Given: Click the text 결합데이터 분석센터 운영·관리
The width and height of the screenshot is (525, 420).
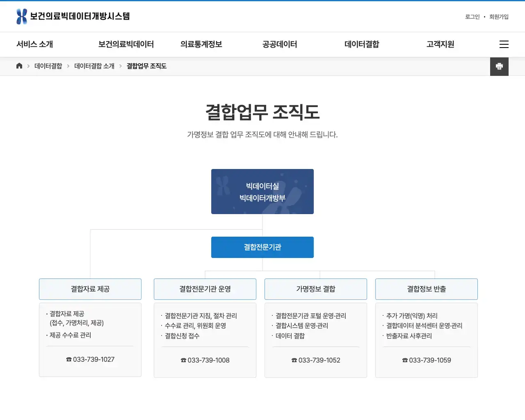Looking at the screenshot, I should [x=425, y=326].
